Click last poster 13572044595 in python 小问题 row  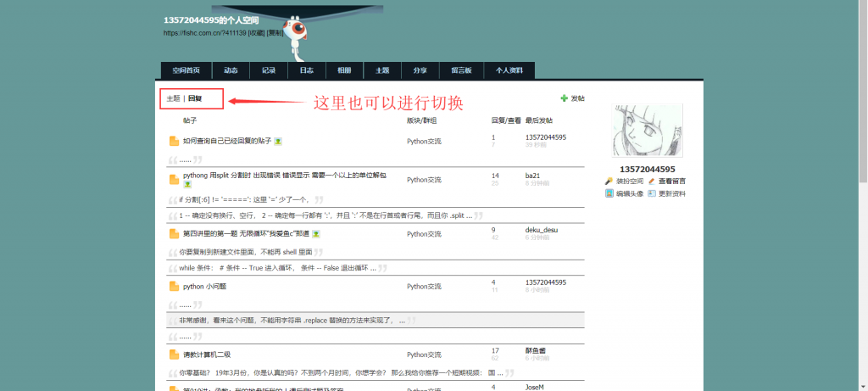tap(546, 282)
